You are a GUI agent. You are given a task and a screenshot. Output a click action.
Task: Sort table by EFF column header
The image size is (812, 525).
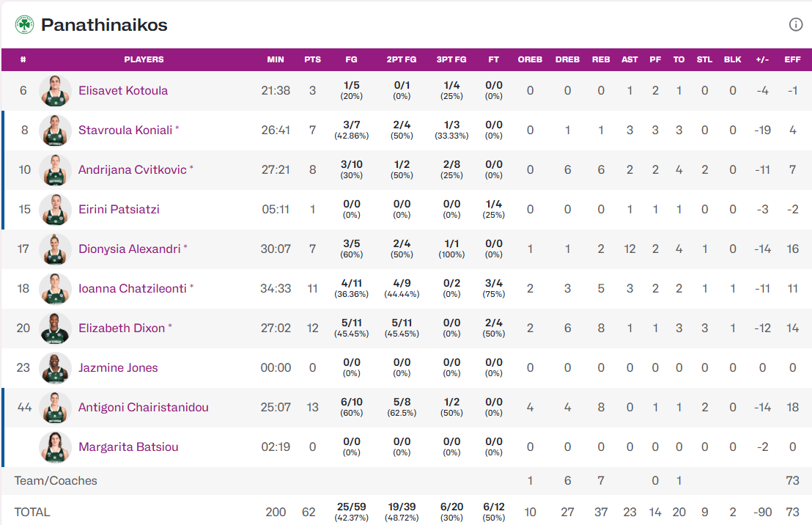tap(792, 59)
